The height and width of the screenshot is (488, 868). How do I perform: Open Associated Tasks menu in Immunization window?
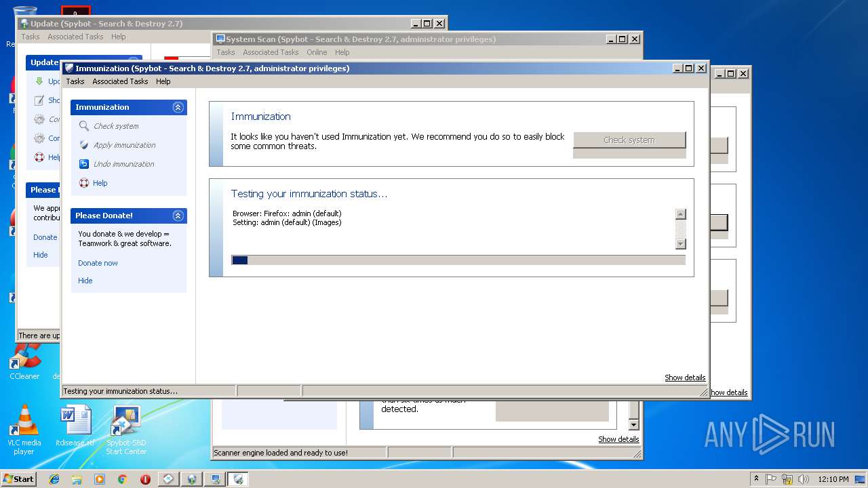(120, 81)
